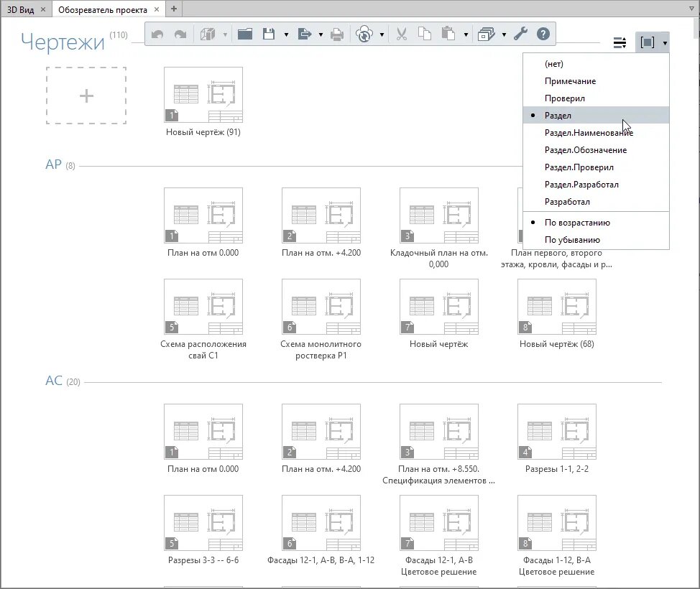This screenshot has width=700, height=589.
Task: Open settings wrench icon
Action: pos(520,34)
